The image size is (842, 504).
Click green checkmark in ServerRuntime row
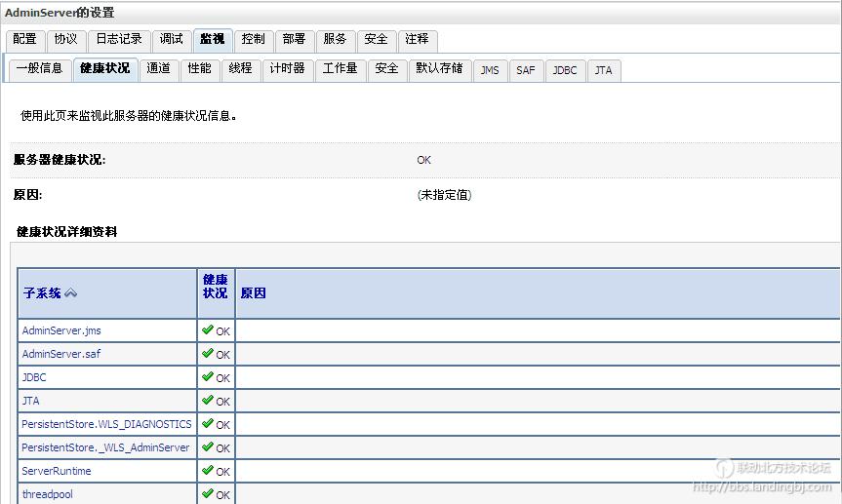pyautogui.click(x=208, y=470)
